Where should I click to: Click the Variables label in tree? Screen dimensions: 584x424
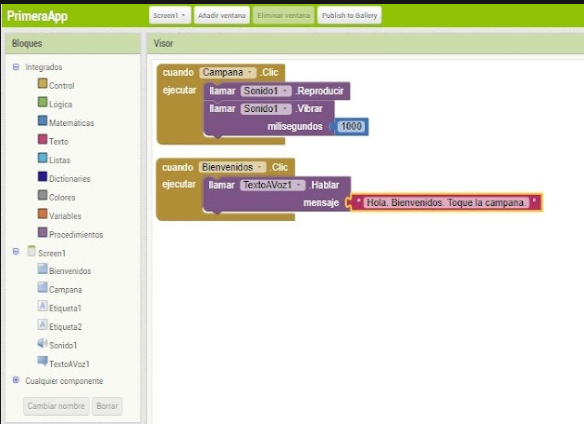click(65, 216)
